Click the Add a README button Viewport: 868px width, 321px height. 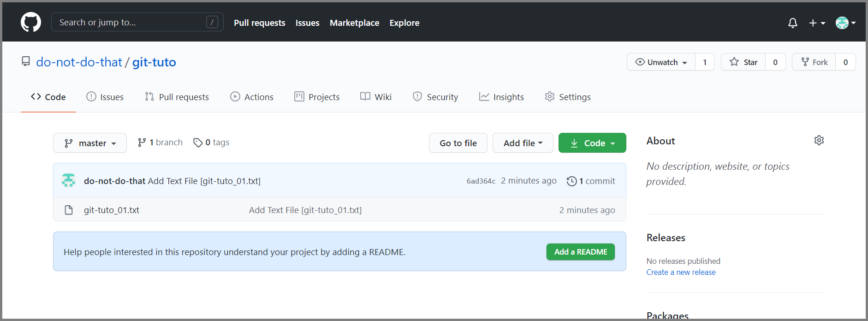(581, 252)
